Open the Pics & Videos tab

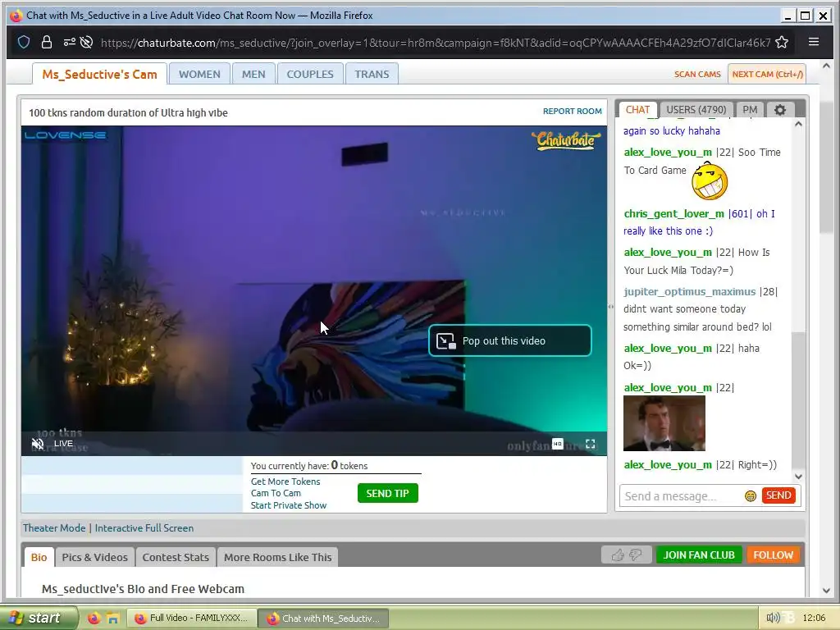click(x=95, y=557)
